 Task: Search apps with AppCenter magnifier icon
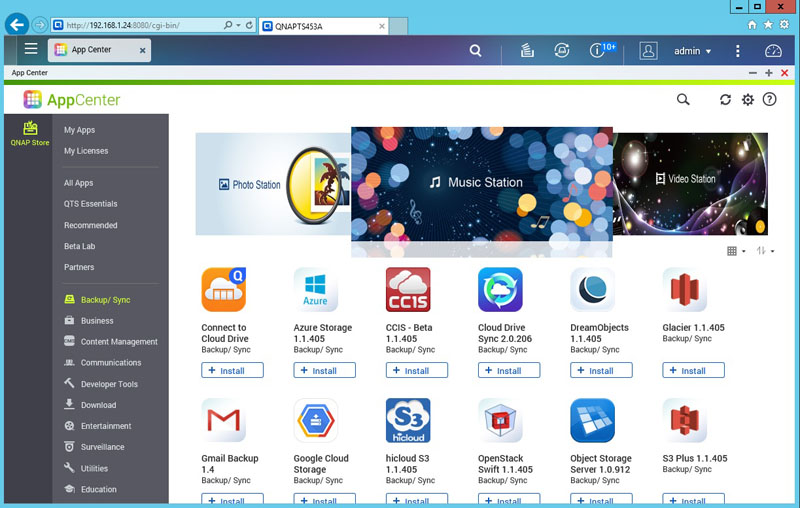[x=683, y=99]
